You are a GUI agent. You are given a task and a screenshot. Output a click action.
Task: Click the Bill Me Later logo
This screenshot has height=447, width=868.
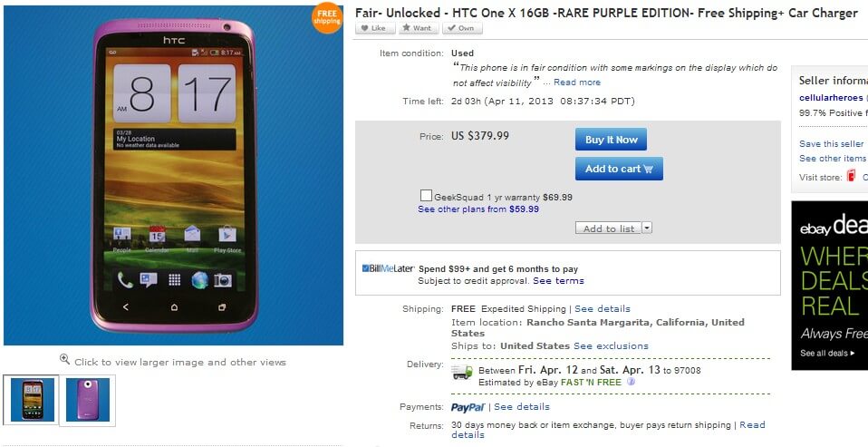388,268
